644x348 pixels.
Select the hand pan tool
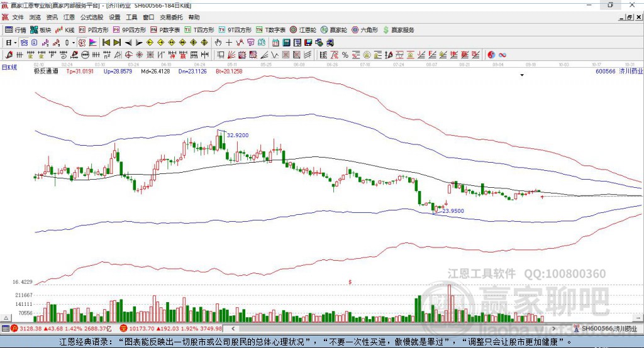pos(218,43)
